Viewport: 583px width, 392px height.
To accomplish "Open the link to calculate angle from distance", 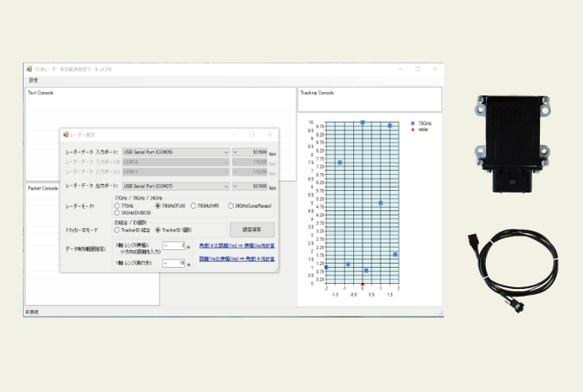I will click(237, 259).
